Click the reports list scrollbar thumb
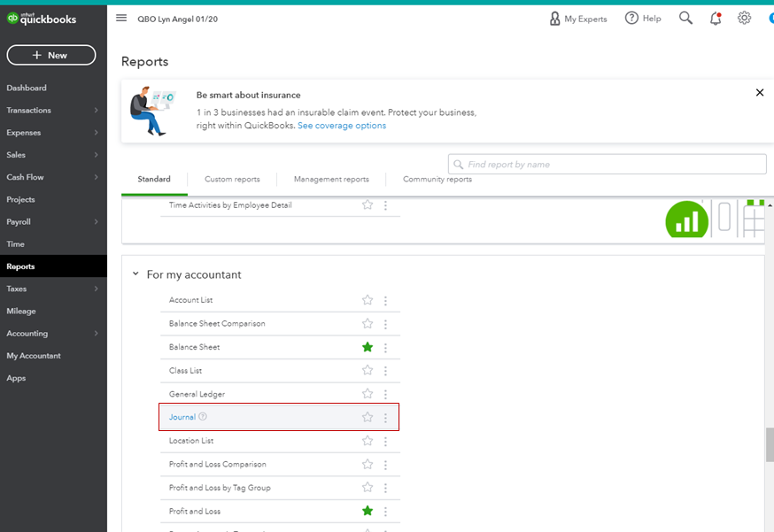The width and height of the screenshot is (774, 532). tap(770, 444)
